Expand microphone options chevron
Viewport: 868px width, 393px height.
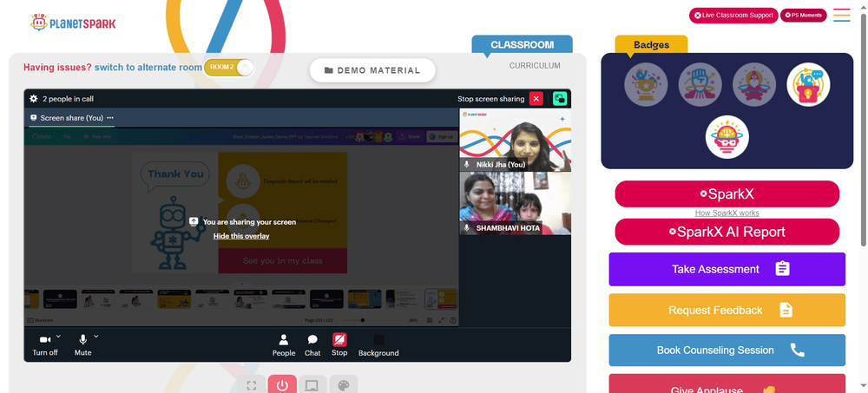coord(95,336)
